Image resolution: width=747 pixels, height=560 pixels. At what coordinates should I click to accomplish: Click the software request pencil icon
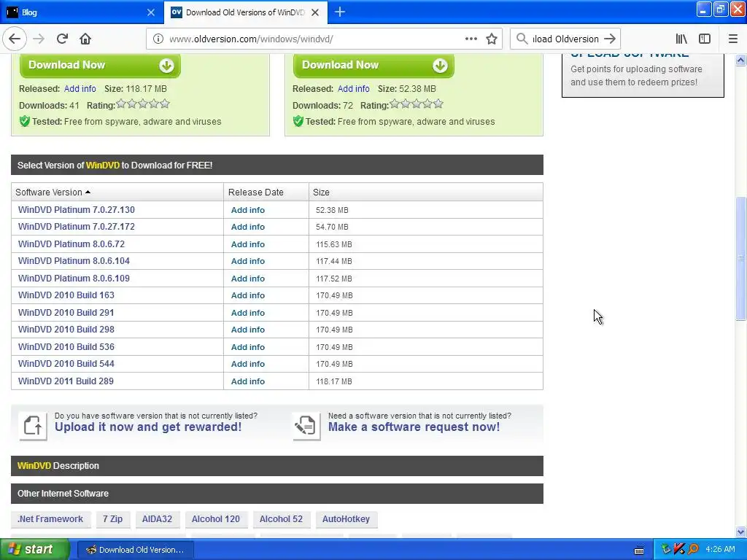pyautogui.click(x=306, y=426)
